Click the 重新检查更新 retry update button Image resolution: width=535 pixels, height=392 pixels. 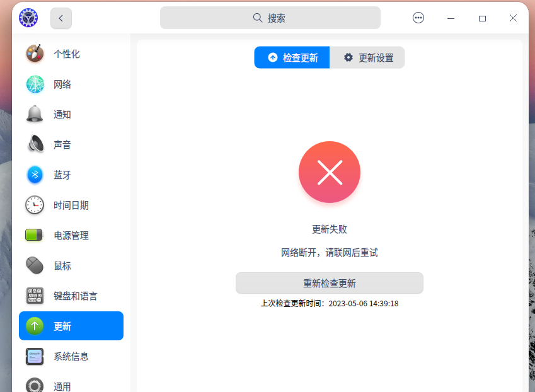(329, 283)
